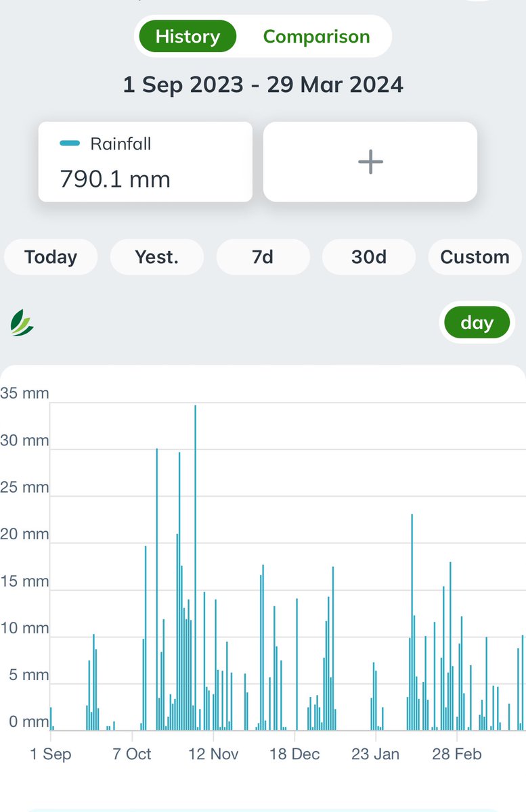Screen dimensions: 526x812
Task: Open the Custom date range
Action: click(x=475, y=257)
